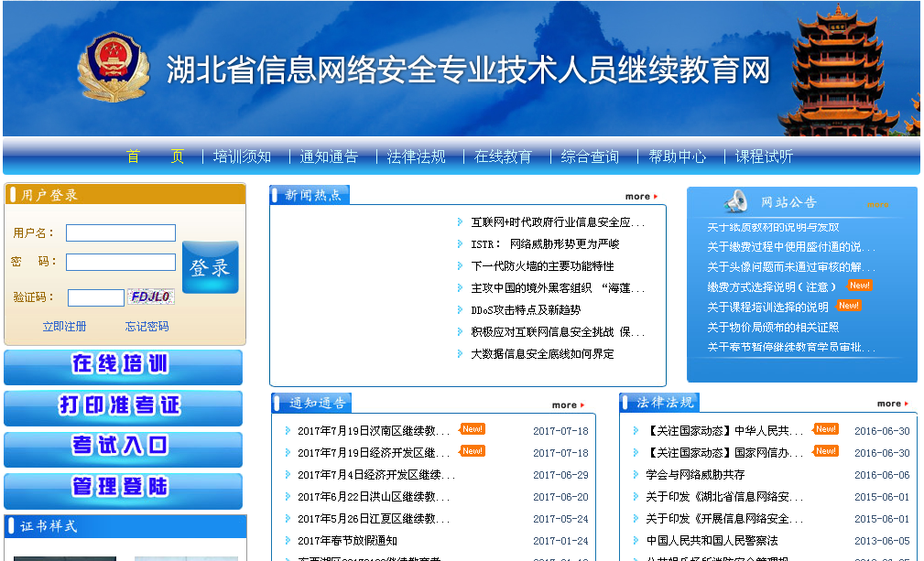The width and height of the screenshot is (924, 561).
Task: Select 培训须知 navigation menu item
Action: click(242, 156)
